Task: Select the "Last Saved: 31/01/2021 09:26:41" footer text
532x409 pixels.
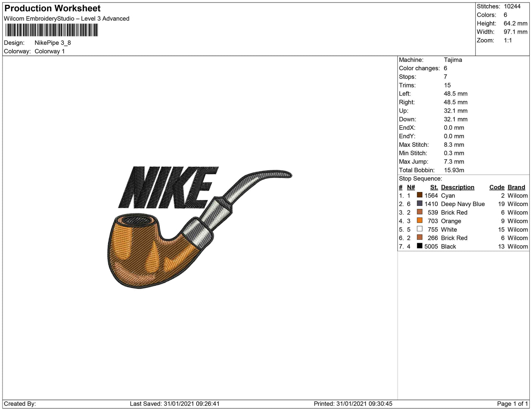Action: click(x=175, y=404)
